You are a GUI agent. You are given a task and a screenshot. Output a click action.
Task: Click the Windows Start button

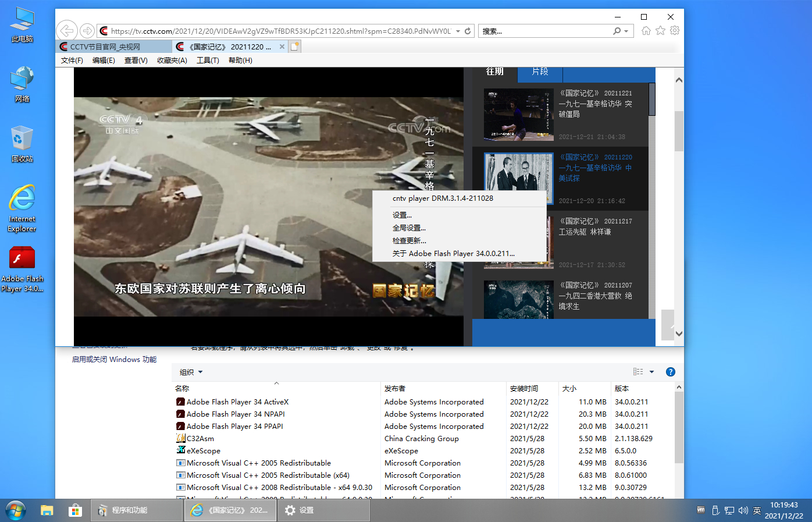[x=16, y=510]
